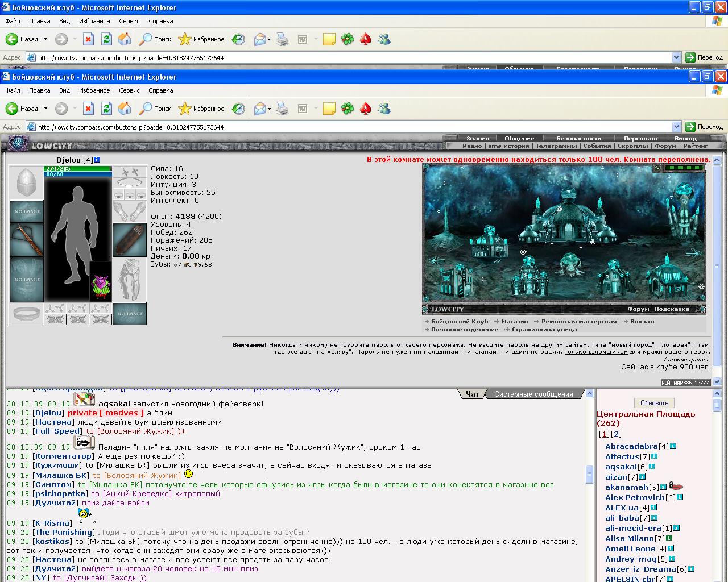Screen dimensions: 728x582
Task: Open mail dropdown arrow in background window
Action: pos(270,39)
